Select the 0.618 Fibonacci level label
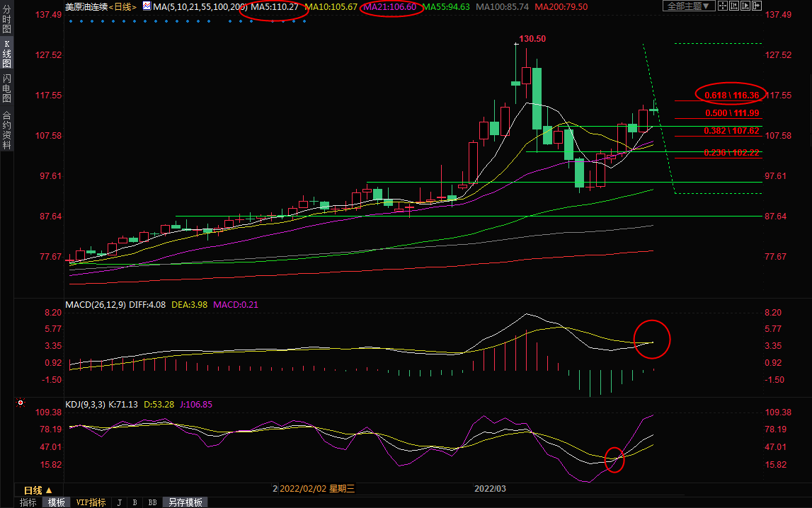Viewport: 812px width, 508px height. click(731, 96)
